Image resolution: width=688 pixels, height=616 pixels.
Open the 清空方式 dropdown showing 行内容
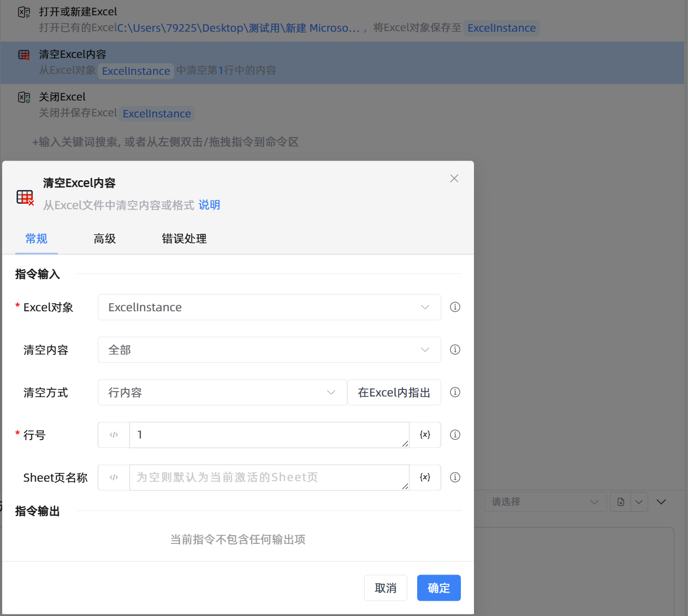(222, 392)
